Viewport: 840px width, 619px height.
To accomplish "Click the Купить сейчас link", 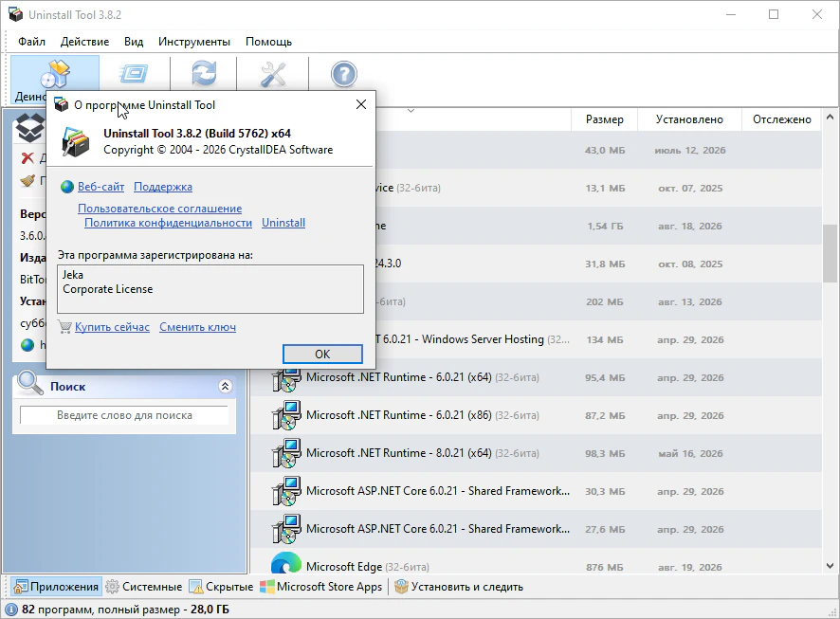I will [112, 327].
